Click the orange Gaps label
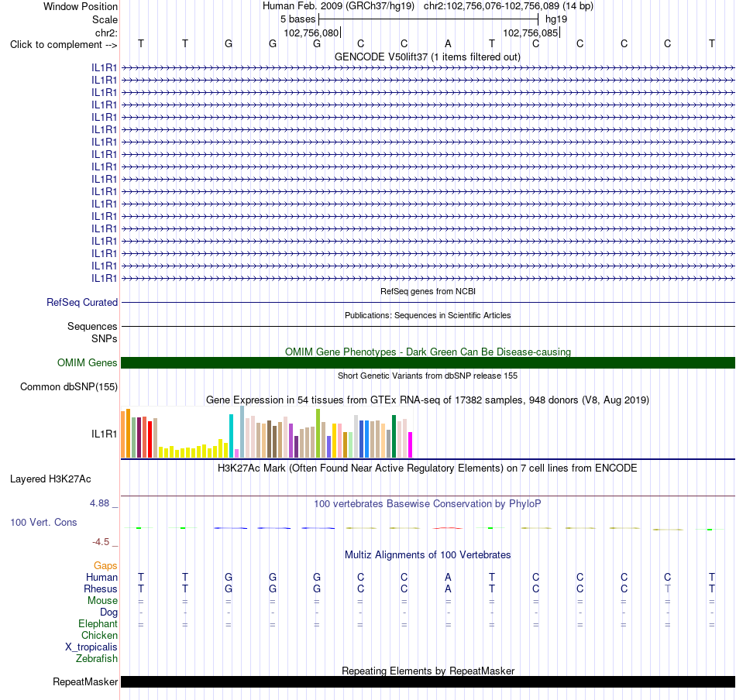 click(105, 566)
